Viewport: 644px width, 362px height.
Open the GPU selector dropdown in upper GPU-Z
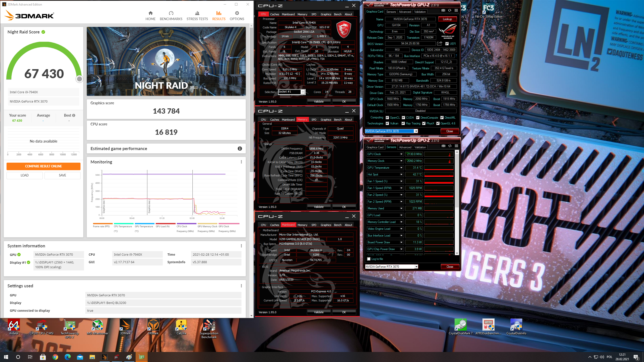pos(416,131)
